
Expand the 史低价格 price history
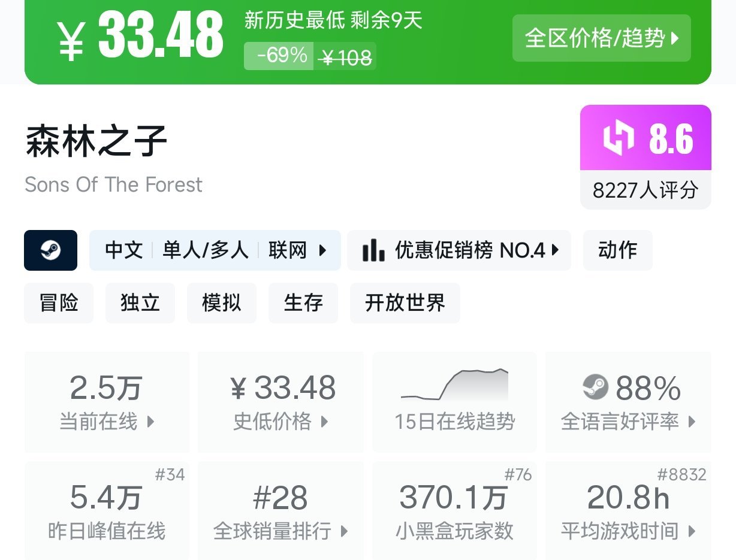pos(280,422)
